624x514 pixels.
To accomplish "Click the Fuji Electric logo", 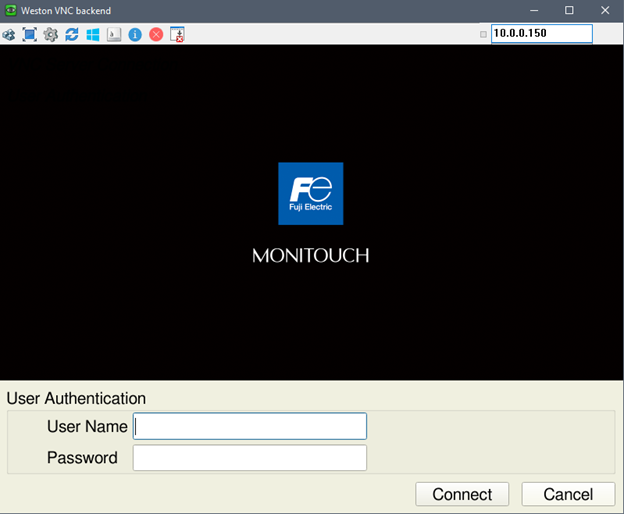I will click(x=310, y=193).
